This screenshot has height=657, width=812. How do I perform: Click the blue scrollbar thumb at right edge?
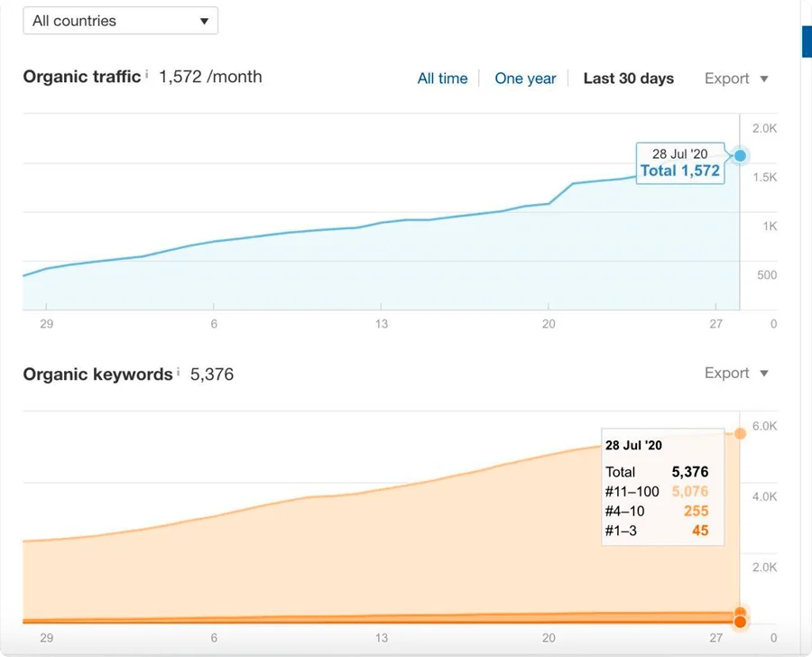[807, 42]
